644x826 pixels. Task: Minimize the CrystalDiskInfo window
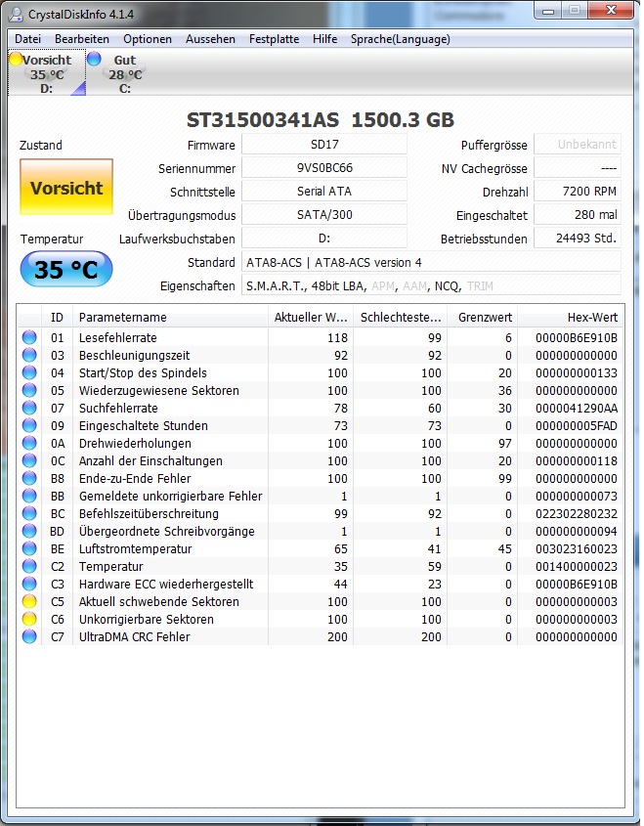click(x=548, y=11)
